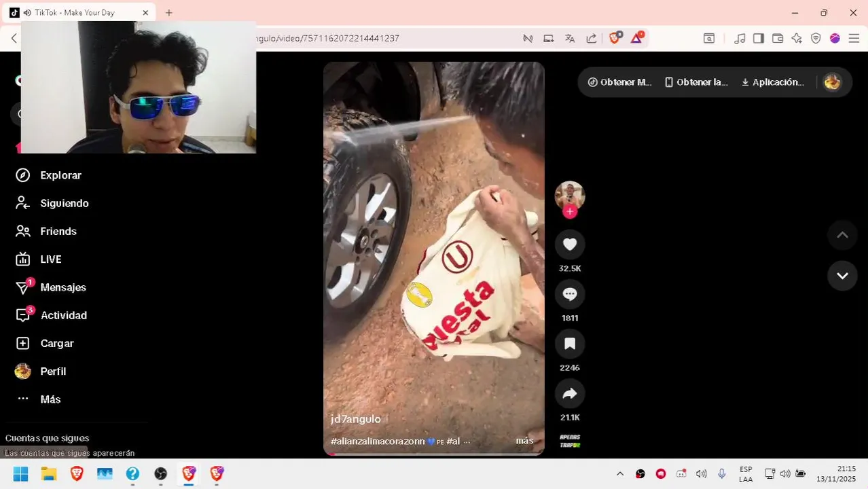The width and height of the screenshot is (868, 489).
Task: Open jd7angulo username link on video
Action: (x=356, y=419)
